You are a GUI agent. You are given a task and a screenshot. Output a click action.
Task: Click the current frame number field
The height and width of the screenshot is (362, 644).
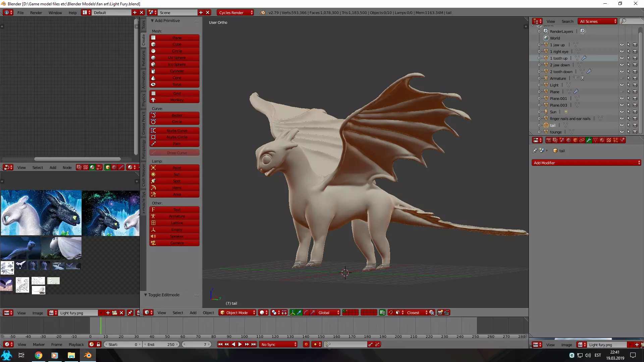(197, 344)
